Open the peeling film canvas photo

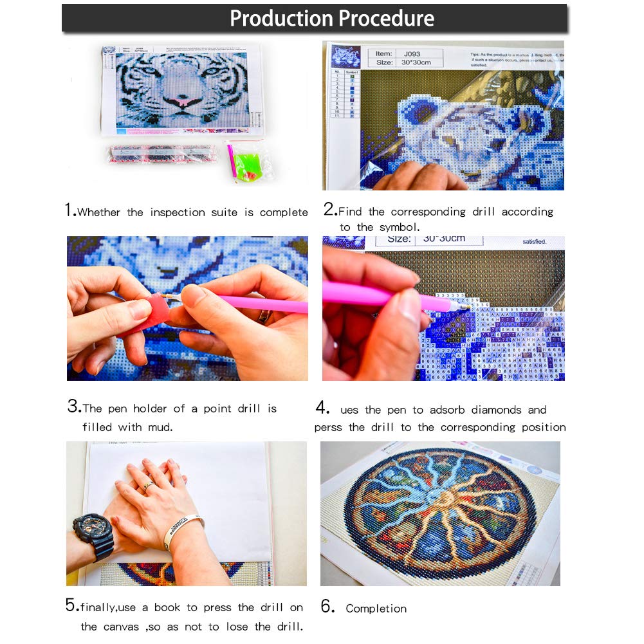(443, 115)
